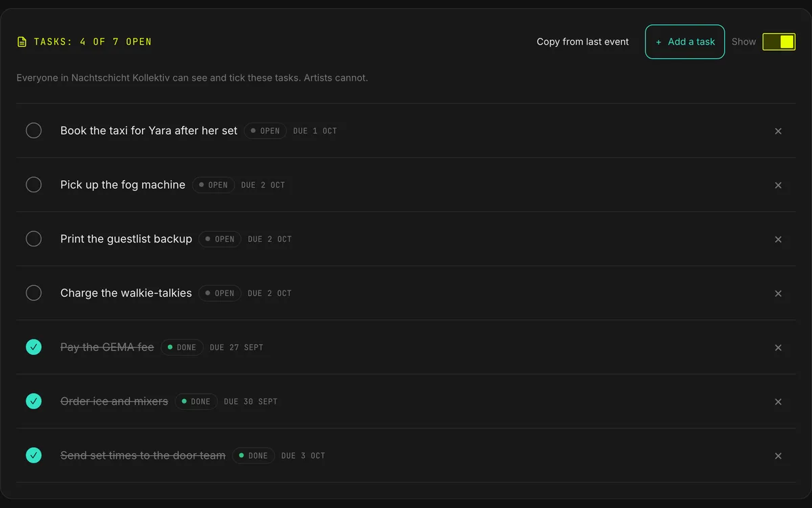Click the OPEN badge on fog machine task
Screen dimensions: 812x508
pos(213,185)
